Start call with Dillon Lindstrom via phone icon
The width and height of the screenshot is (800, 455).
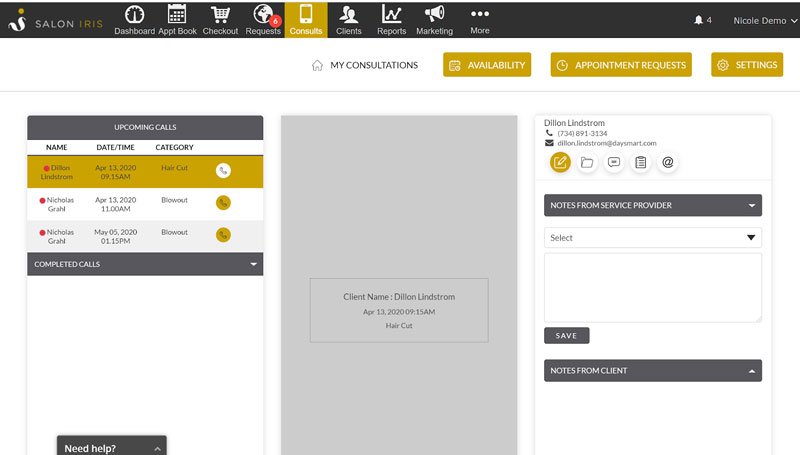[x=223, y=171]
